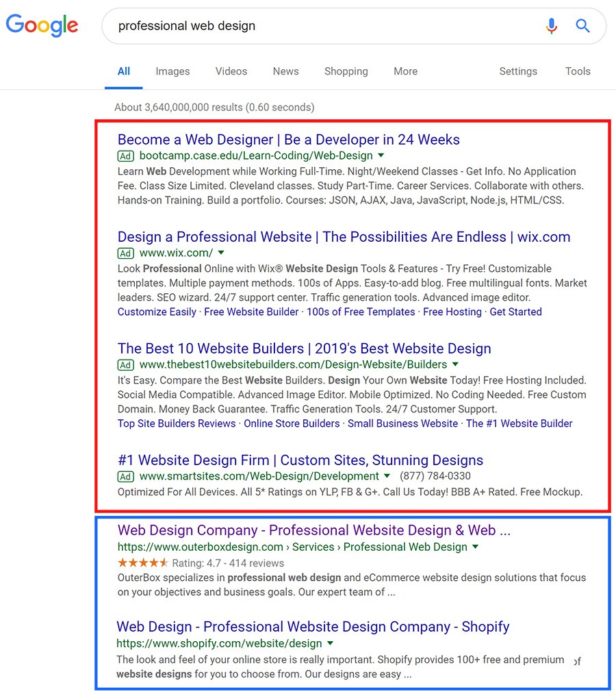Open the Settings menu

click(x=518, y=71)
